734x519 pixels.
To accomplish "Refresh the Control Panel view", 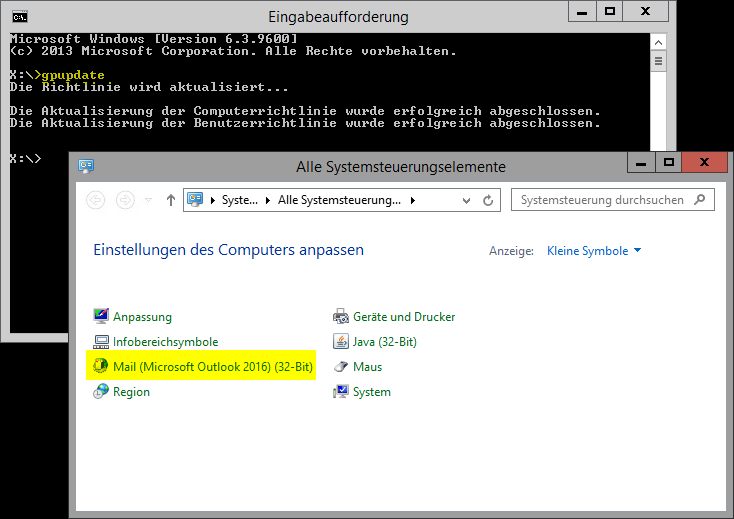I will (x=488, y=200).
